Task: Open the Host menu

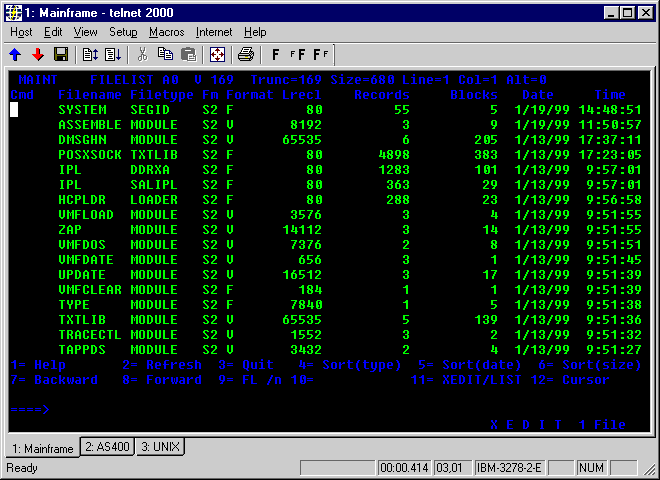Action: 21,32
